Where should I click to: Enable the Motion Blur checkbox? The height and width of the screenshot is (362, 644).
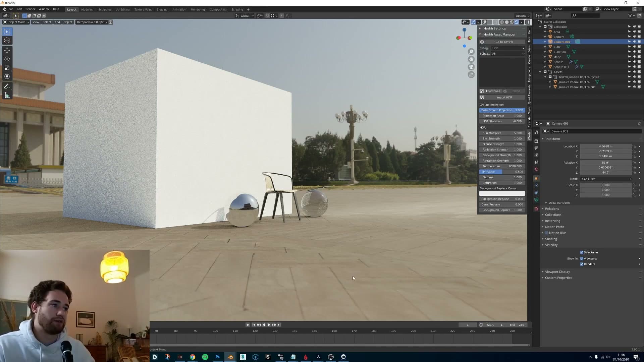[546, 233]
